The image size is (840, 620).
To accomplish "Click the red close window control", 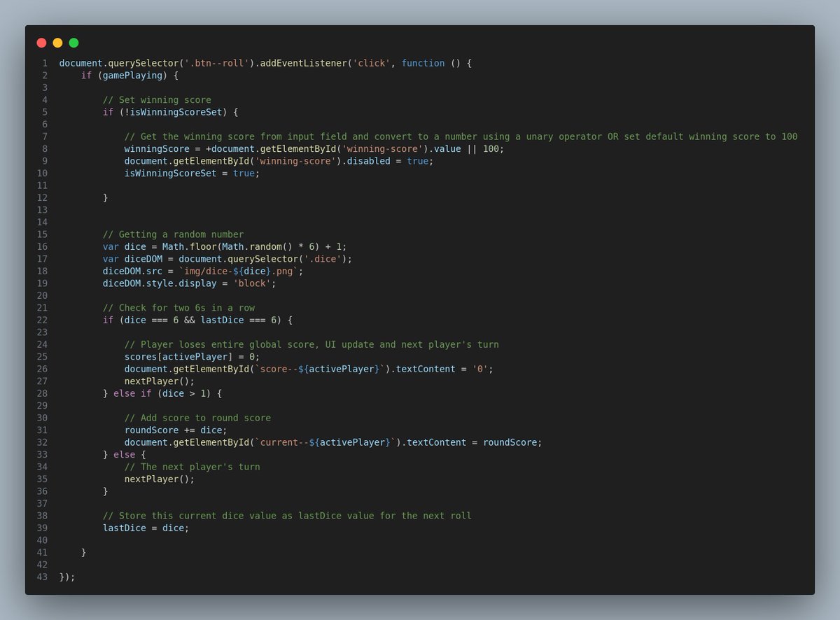I will (41, 43).
